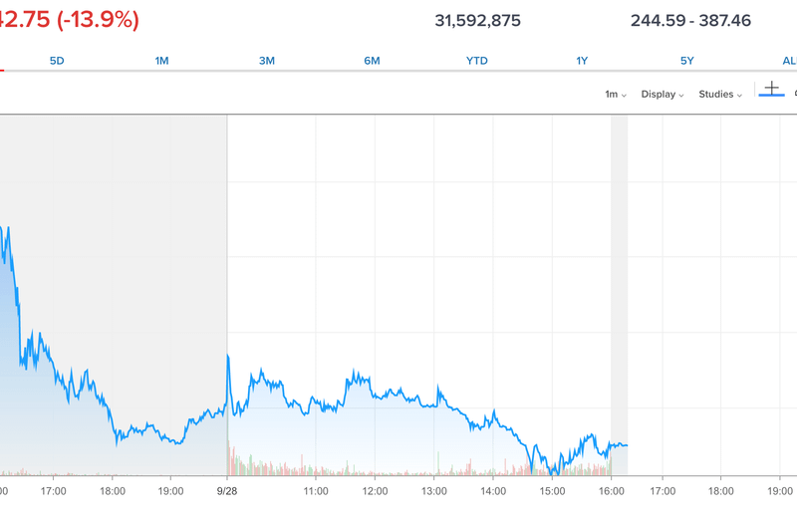Viewport: 797px width, 532px height.
Task: Switch to the 5D range tab
Action: pos(57,61)
